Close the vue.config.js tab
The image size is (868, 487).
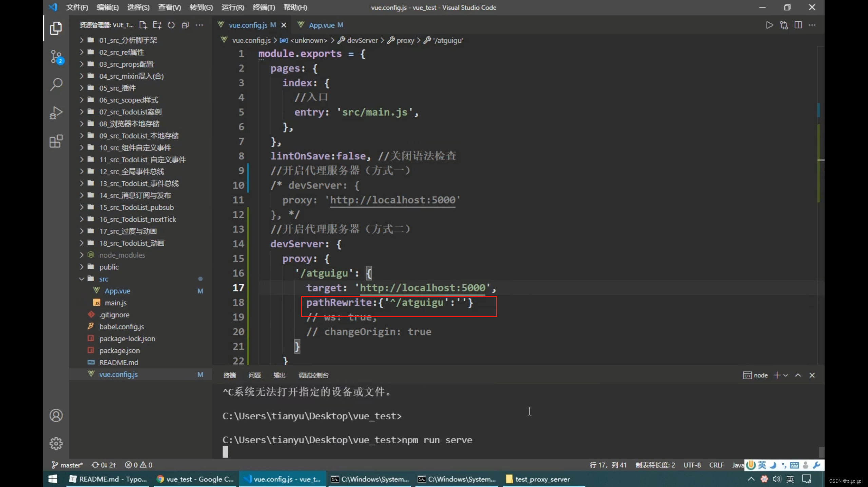coord(284,25)
